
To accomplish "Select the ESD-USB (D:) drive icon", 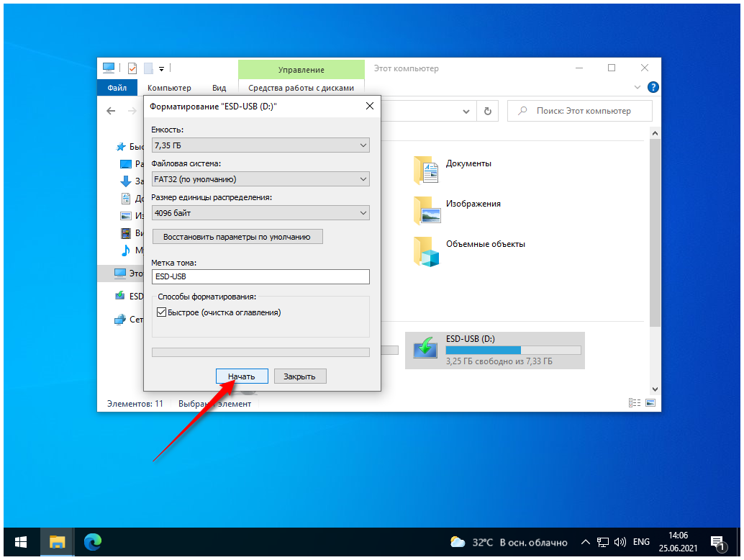I will pyautogui.click(x=425, y=349).
